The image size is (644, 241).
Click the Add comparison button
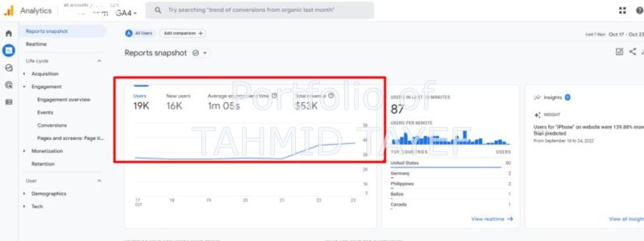182,33
